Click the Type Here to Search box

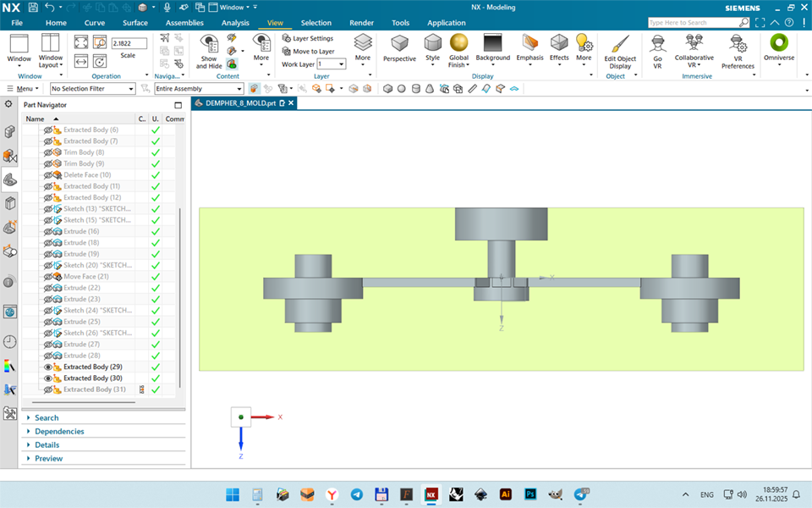[x=694, y=22]
